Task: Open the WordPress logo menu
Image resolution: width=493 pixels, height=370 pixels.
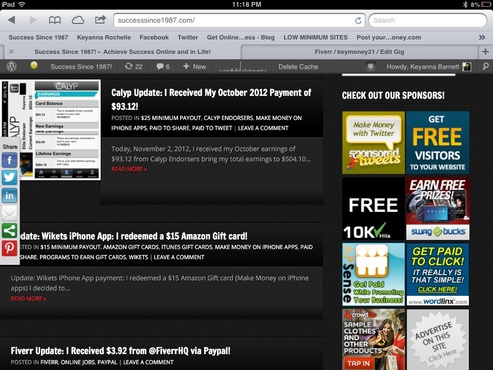Action: (12, 66)
